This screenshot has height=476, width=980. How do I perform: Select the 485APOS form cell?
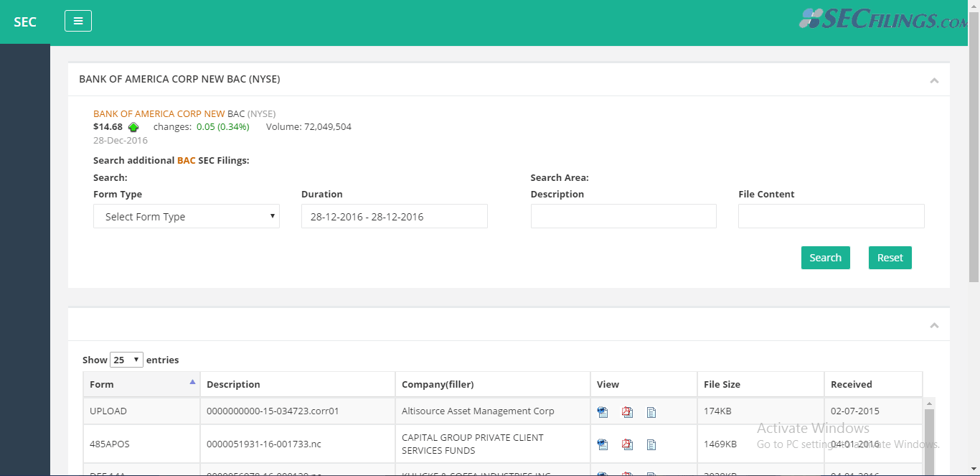point(141,444)
